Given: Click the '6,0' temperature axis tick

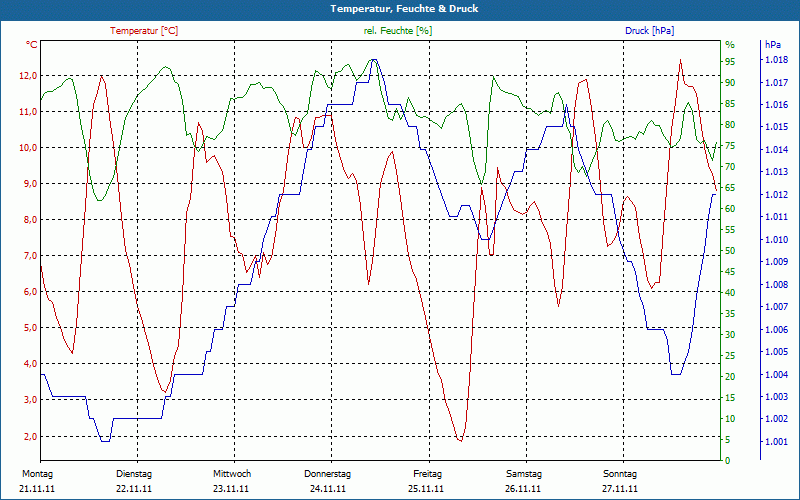Looking at the screenshot, I should (29, 292).
